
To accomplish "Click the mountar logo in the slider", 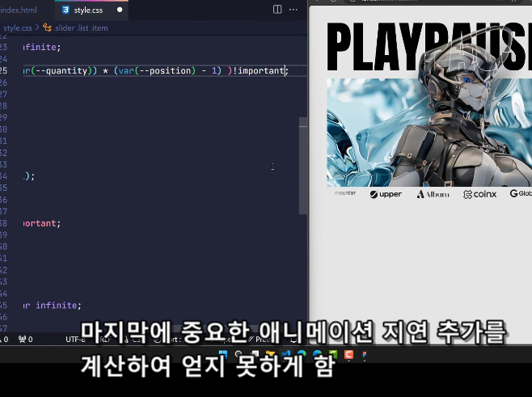I will (x=343, y=193).
